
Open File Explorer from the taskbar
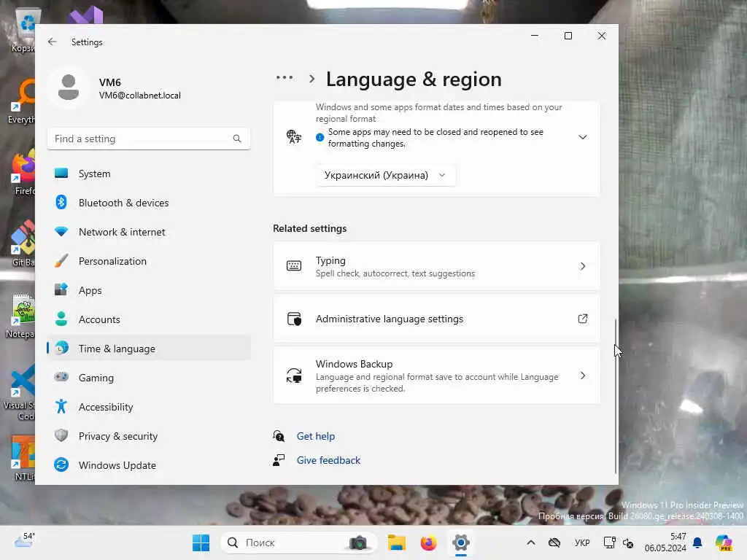click(x=396, y=542)
